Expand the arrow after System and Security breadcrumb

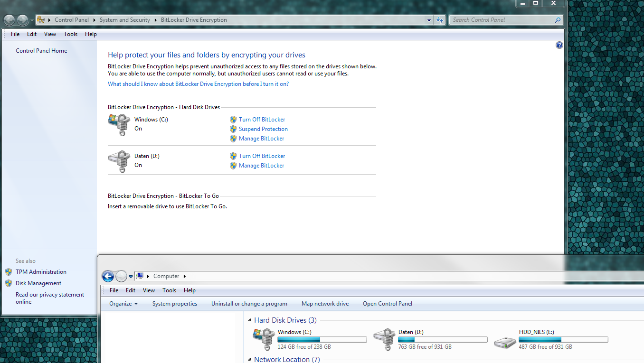[x=156, y=20]
